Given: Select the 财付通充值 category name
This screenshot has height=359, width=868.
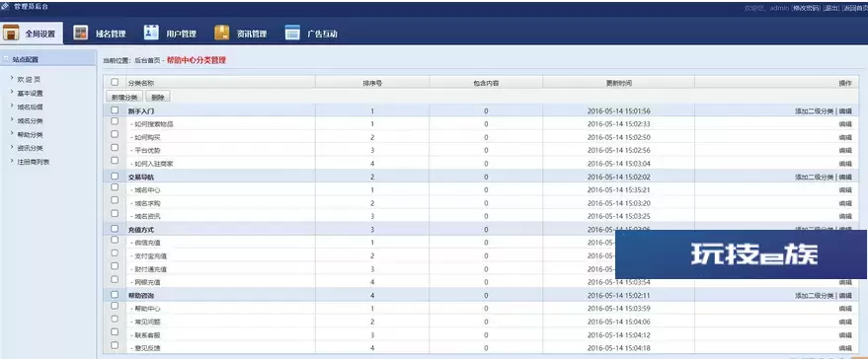Looking at the screenshot, I should [150, 269].
